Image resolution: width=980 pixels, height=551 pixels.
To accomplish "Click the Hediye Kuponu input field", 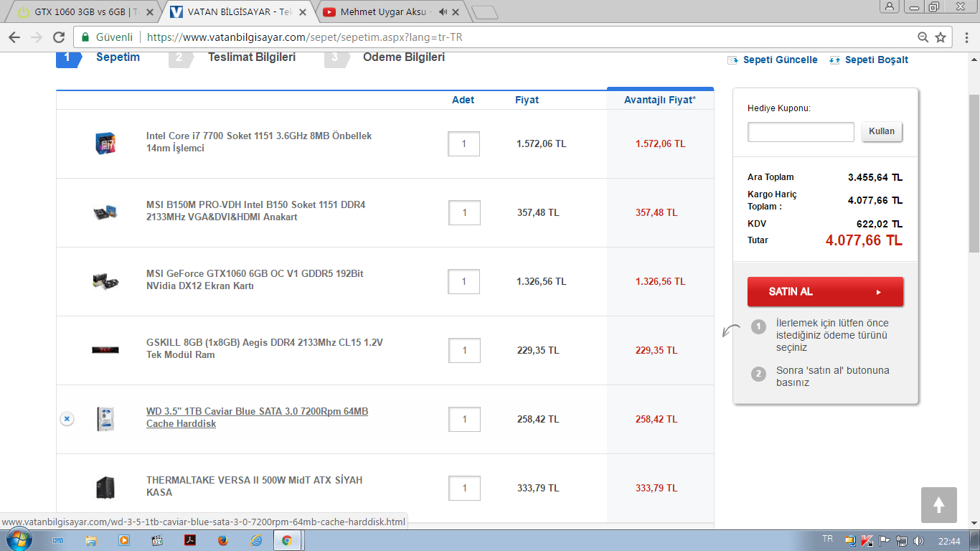I will [801, 132].
